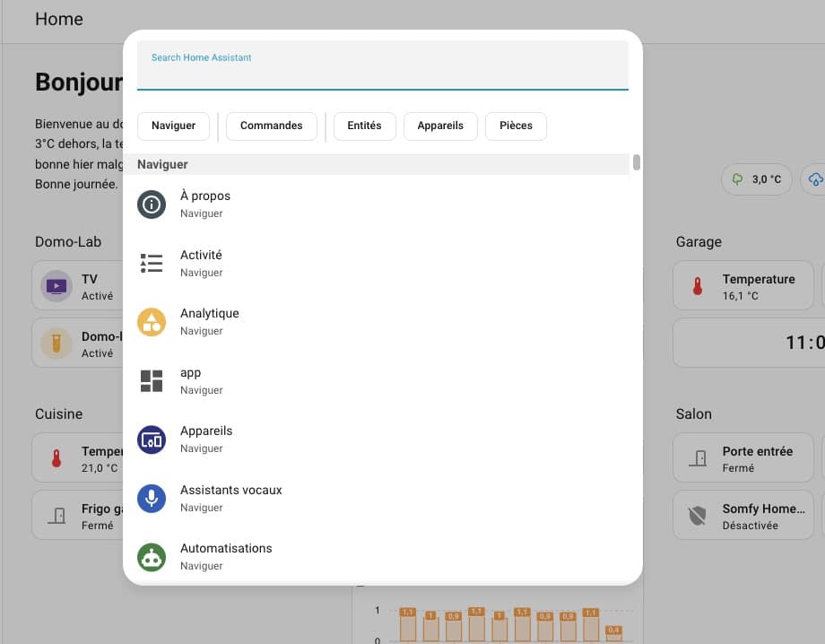The image size is (825, 644).
Task: Filter results by Pièces
Action: tap(516, 126)
